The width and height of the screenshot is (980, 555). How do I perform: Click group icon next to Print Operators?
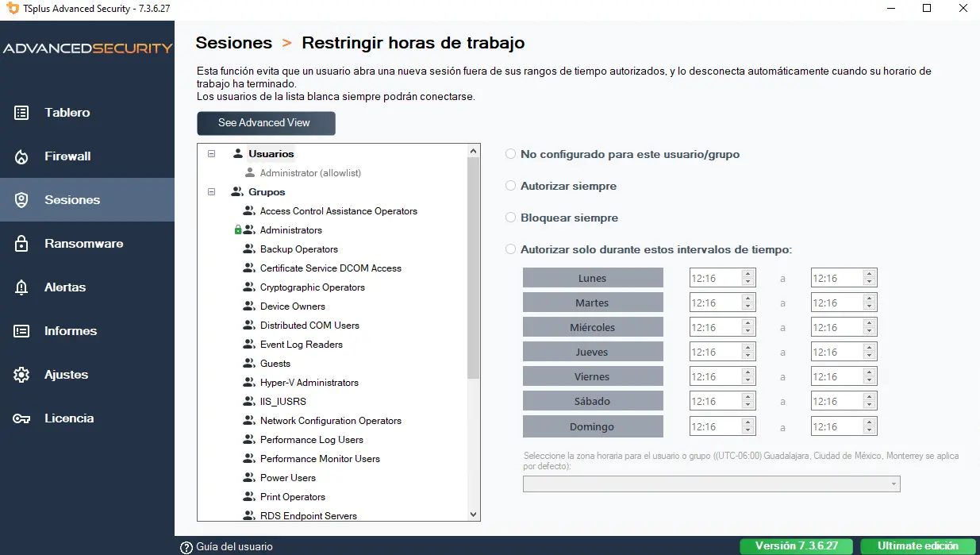pyautogui.click(x=248, y=496)
